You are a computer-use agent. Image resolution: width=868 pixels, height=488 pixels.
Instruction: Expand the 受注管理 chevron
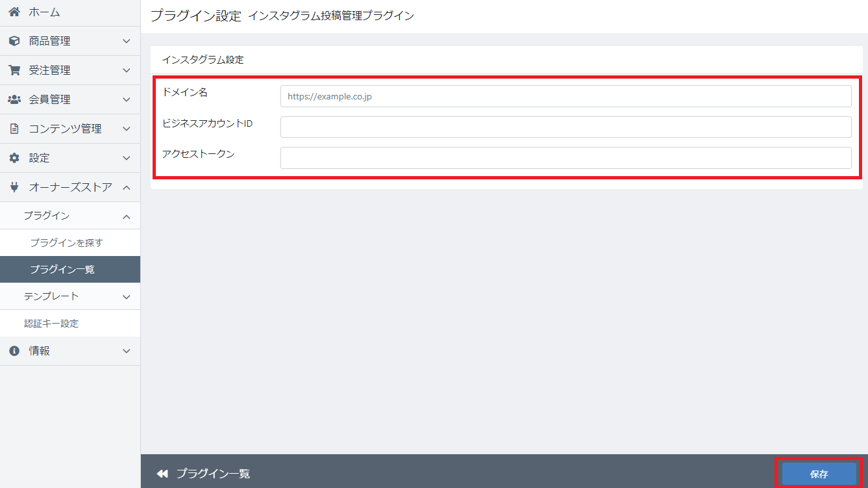[127, 70]
